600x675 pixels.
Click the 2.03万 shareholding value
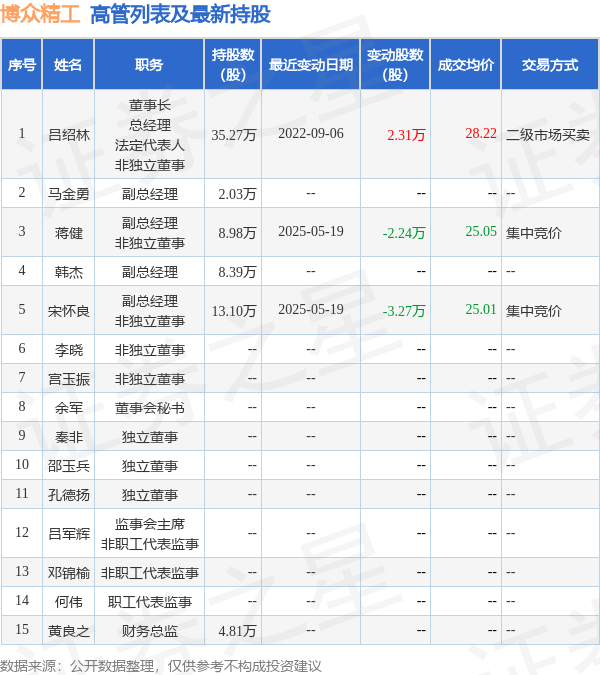(x=237, y=194)
